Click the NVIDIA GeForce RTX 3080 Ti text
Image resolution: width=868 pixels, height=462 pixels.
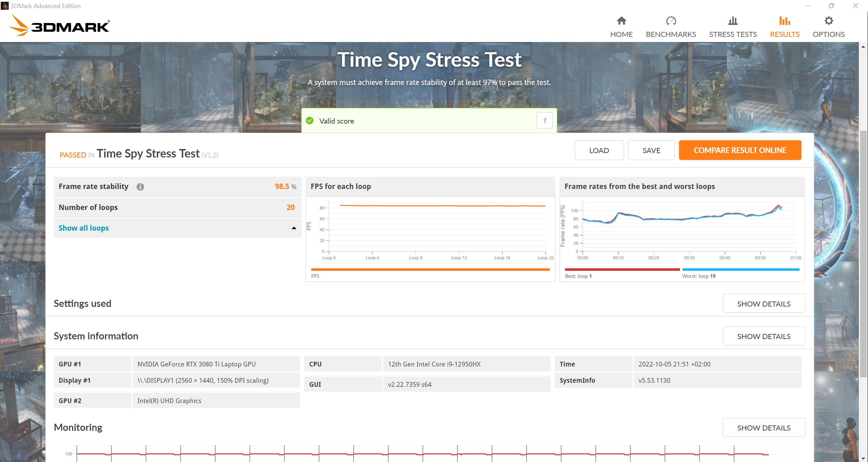pyautogui.click(x=196, y=364)
